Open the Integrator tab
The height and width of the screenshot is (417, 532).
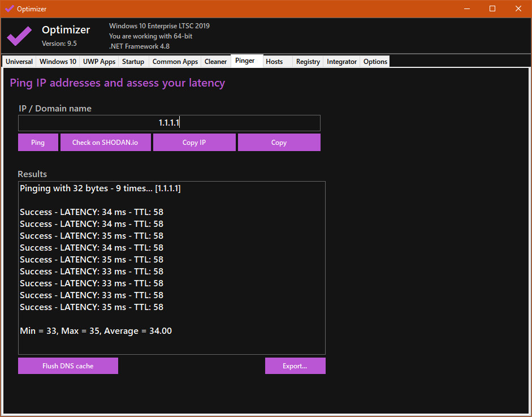click(341, 62)
